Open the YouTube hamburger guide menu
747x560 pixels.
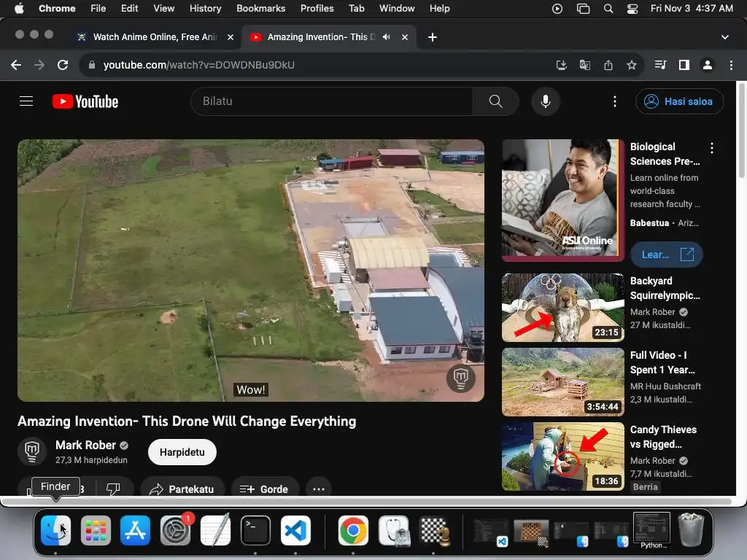26,101
